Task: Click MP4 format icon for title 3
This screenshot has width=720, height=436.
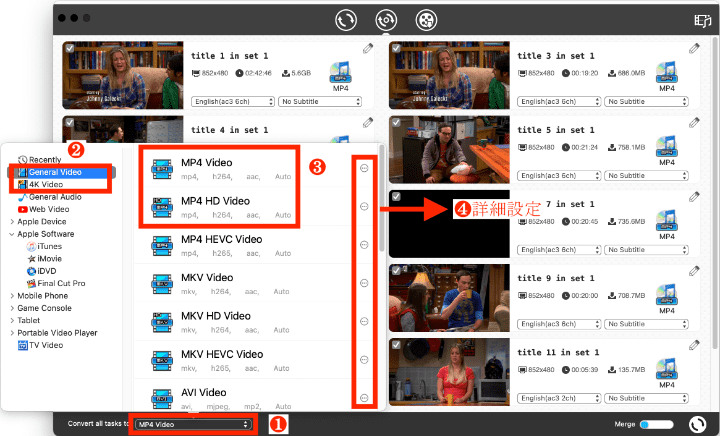Action: click(667, 73)
